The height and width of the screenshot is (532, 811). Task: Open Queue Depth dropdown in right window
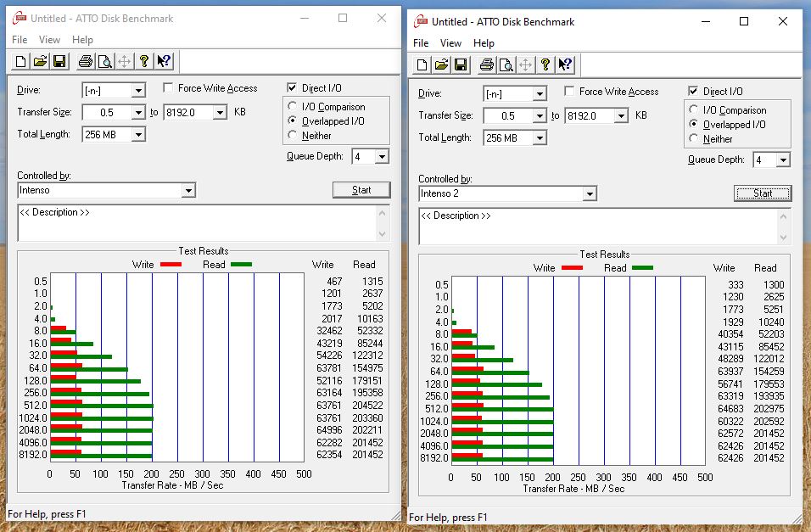[783, 160]
